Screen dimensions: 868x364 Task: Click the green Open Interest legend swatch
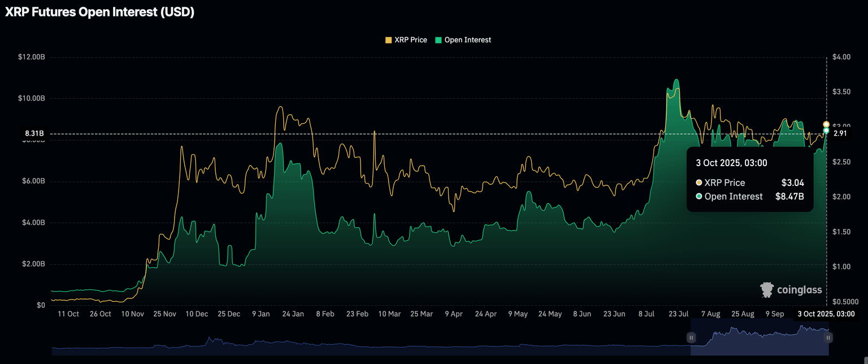(x=439, y=40)
